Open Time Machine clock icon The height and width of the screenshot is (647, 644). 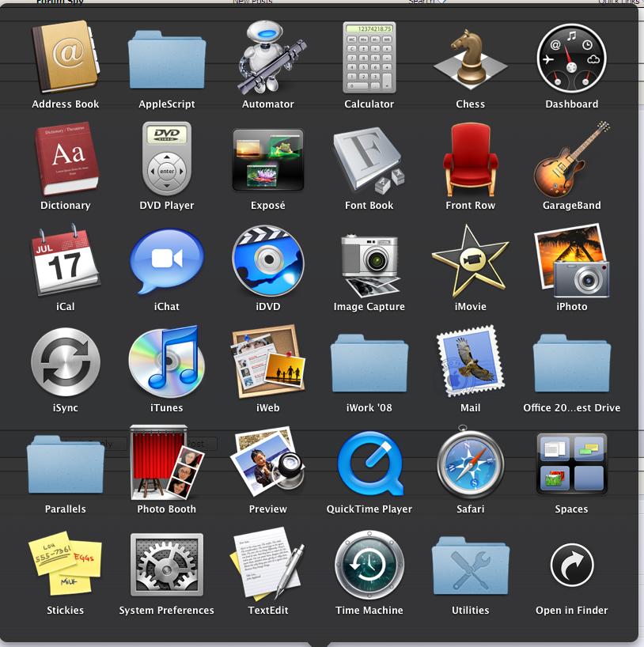pos(369,565)
